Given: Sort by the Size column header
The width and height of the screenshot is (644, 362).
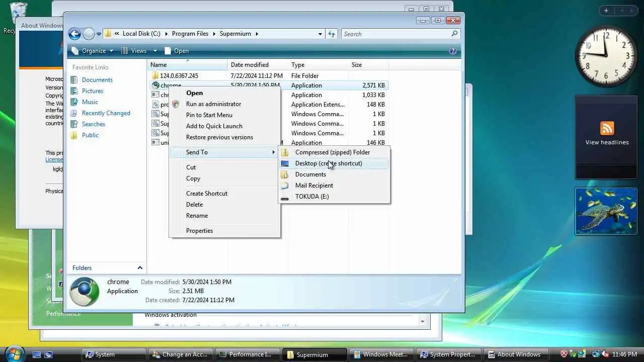Looking at the screenshot, I should coord(369,65).
